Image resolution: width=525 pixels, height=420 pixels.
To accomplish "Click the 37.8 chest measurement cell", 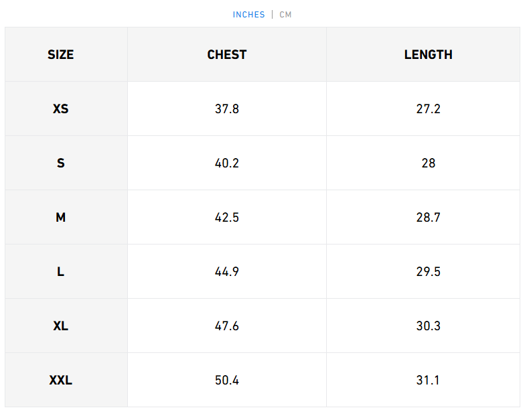I will (x=227, y=109).
